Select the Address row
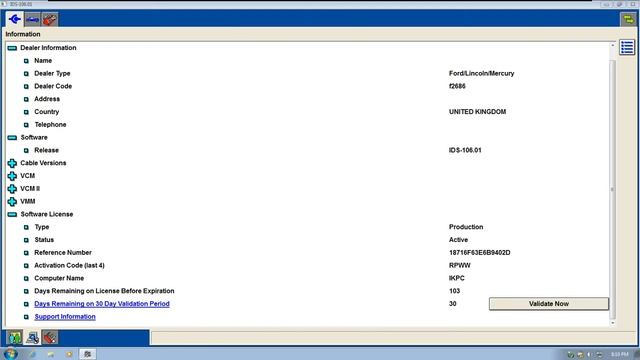The height and width of the screenshot is (360, 640). point(307,99)
